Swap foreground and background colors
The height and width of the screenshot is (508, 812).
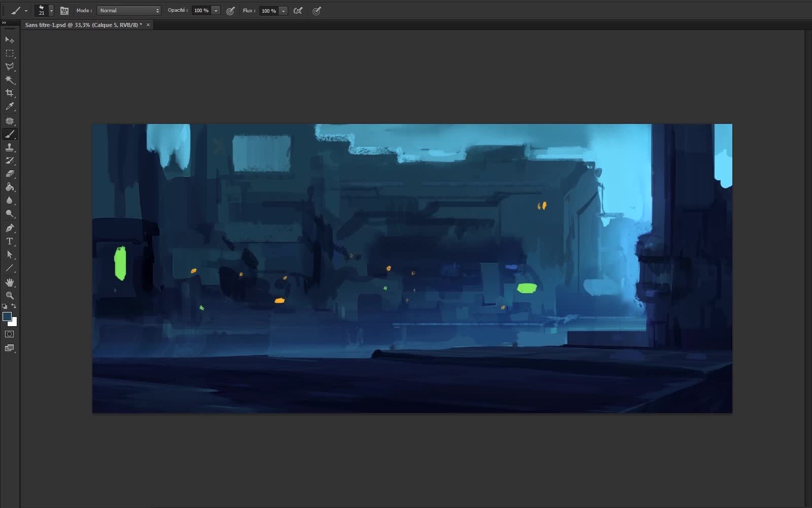[14, 306]
